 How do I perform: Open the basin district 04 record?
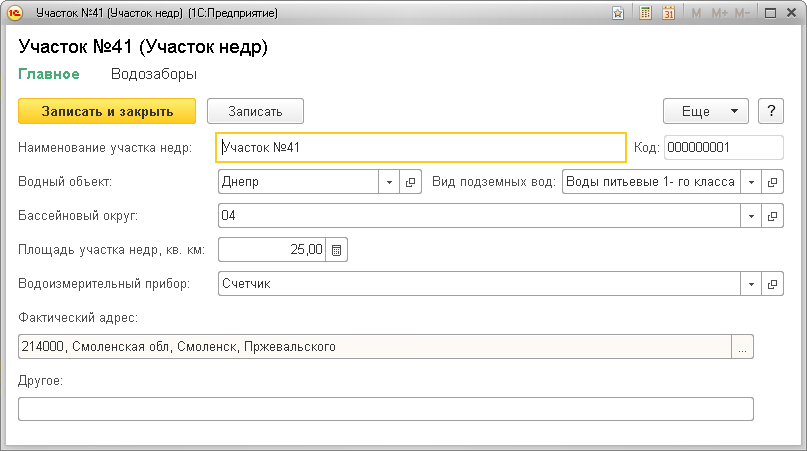click(772, 216)
